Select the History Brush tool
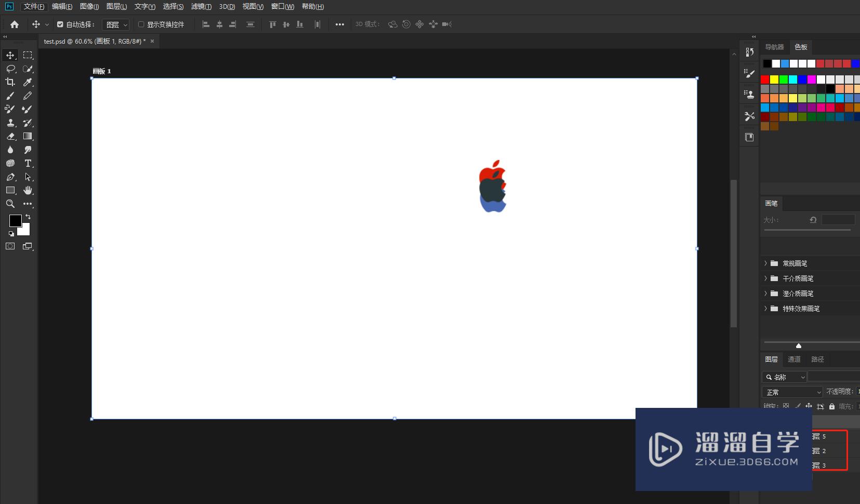Screen dimensions: 860x504 [x=28, y=123]
